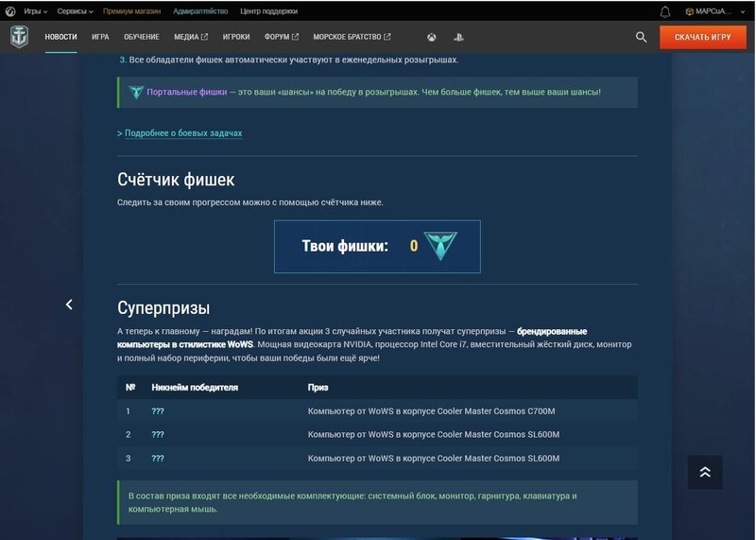The height and width of the screenshot is (540, 756).
Task: Open the МЕДИА menu item
Action: (x=191, y=37)
